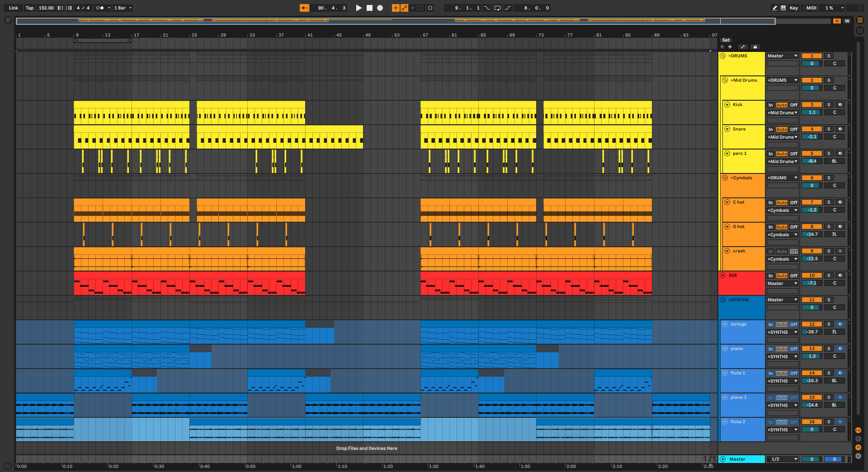Click the Tap tempo button
The height and width of the screenshot is (472, 868).
pyautogui.click(x=29, y=8)
